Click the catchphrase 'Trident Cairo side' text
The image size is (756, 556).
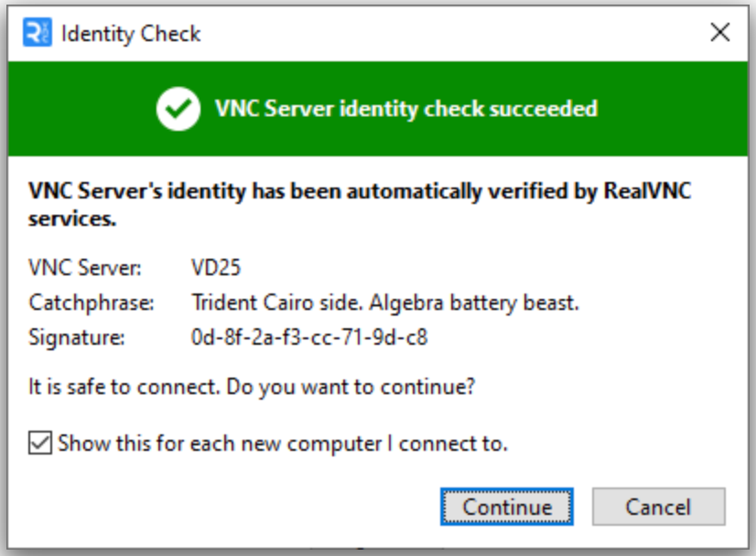[x=276, y=303]
